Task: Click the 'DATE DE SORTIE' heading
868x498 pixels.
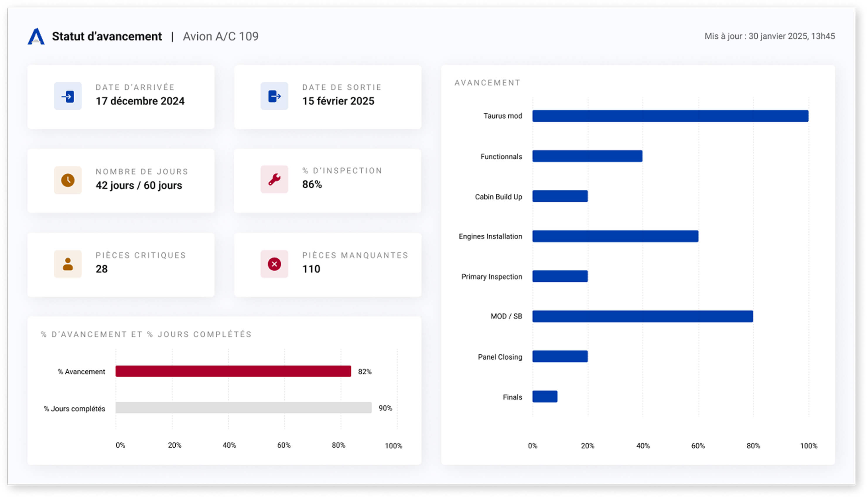Action: (341, 87)
